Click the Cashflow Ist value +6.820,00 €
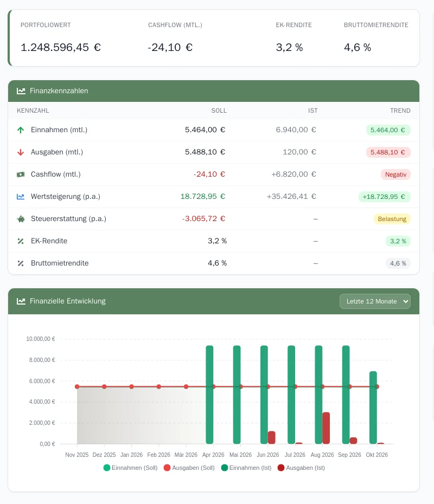Image resolution: width=434 pixels, height=504 pixels. click(293, 174)
